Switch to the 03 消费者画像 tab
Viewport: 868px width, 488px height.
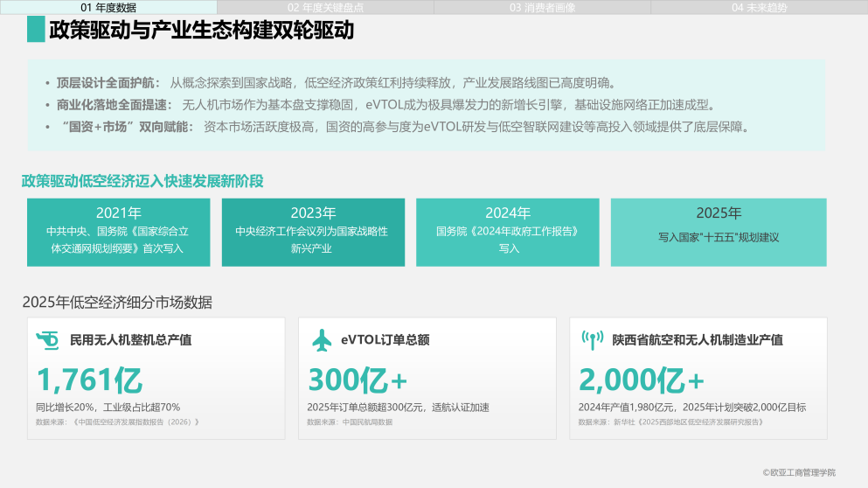(543, 7)
